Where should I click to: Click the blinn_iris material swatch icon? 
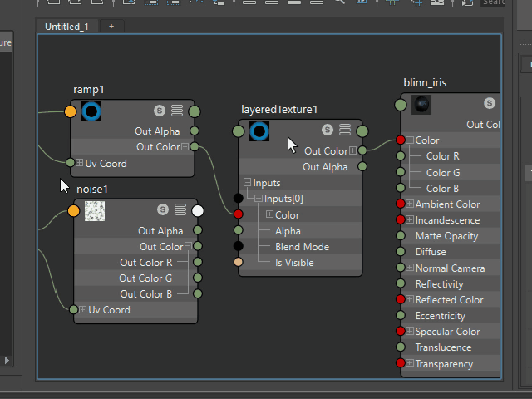(422, 105)
